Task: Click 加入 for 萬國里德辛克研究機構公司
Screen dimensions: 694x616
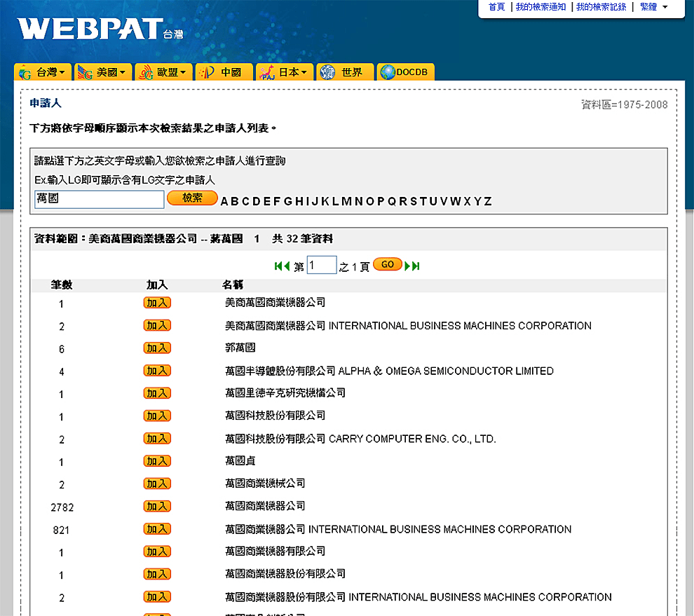Action: (157, 393)
